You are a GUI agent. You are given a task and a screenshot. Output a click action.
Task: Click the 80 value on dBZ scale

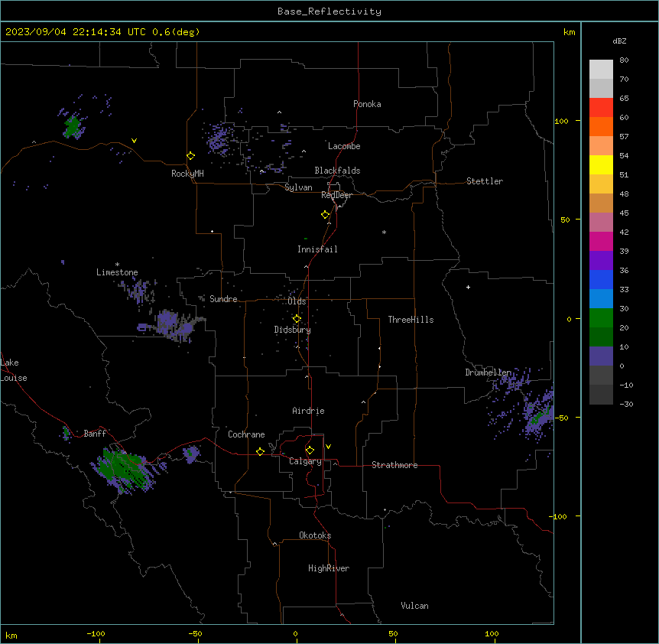tap(624, 60)
